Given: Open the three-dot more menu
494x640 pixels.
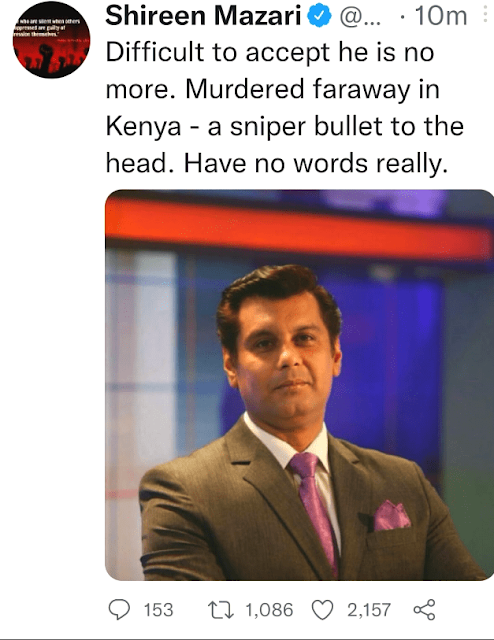Looking at the screenshot, I should click(485, 14).
